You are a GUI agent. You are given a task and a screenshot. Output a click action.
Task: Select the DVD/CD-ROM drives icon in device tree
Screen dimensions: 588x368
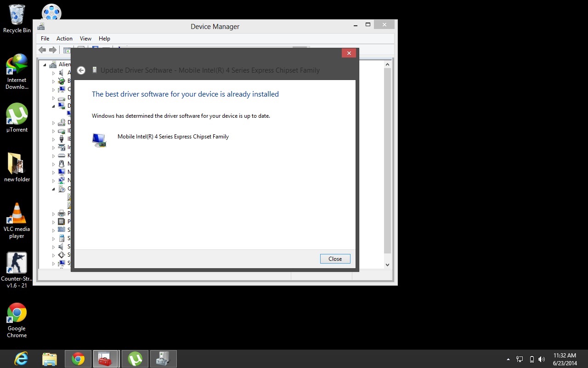point(61,122)
